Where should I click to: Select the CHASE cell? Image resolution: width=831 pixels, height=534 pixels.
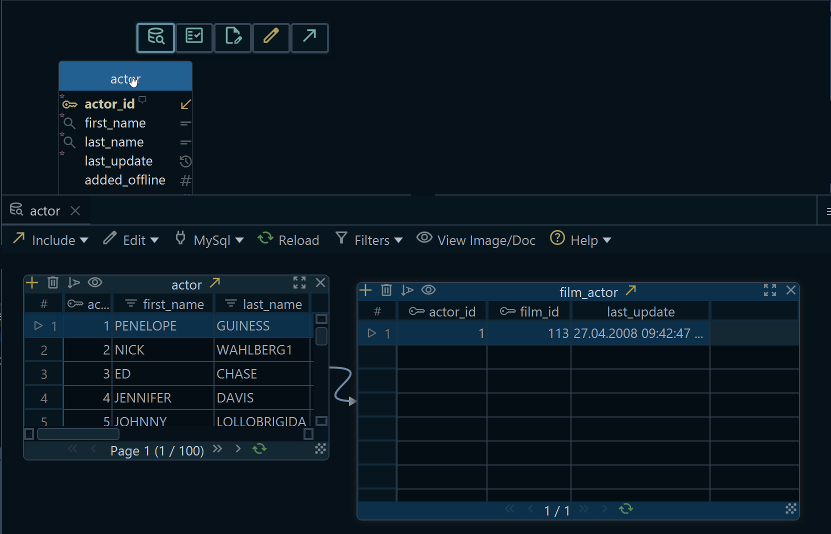click(x=262, y=374)
